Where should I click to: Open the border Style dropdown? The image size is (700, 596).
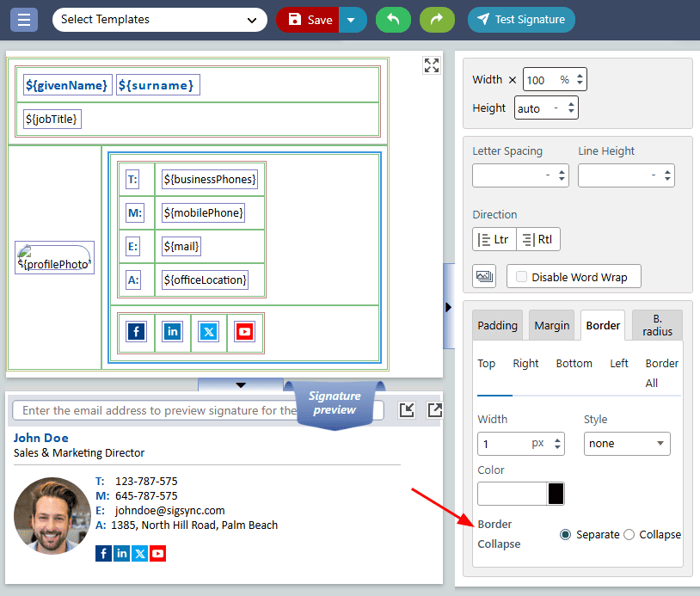point(627,444)
